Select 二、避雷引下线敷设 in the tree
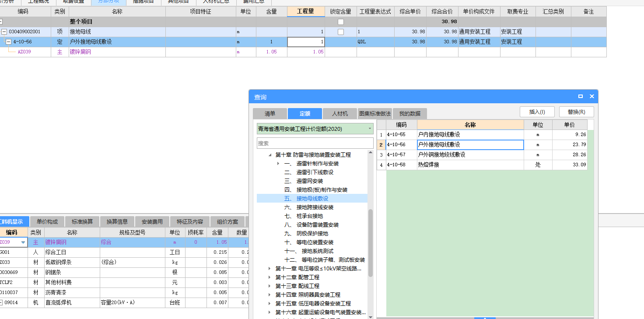The height and width of the screenshot is (319, 644). pyautogui.click(x=308, y=172)
